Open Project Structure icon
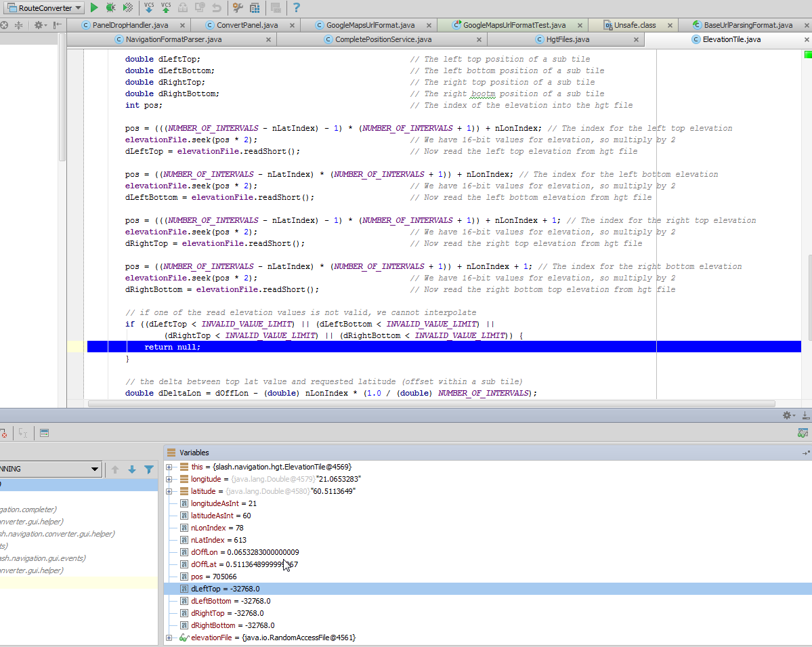The height and width of the screenshot is (647, 812). [255, 8]
